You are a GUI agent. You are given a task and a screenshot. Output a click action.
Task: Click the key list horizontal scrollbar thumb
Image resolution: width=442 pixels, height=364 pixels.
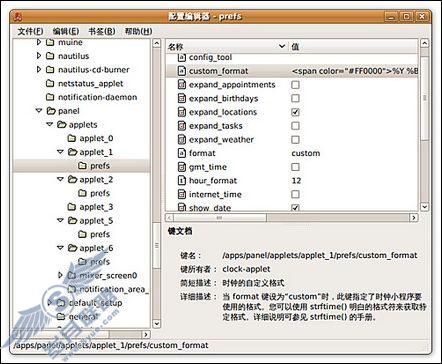point(220,218)
